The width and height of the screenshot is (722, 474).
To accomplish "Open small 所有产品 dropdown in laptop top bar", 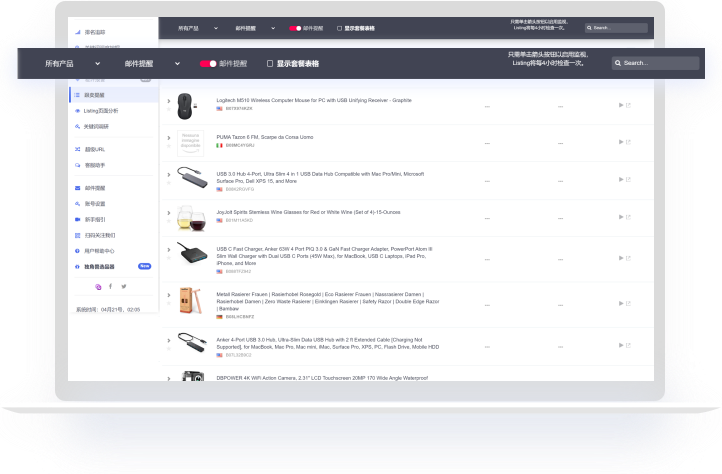I will (198, 28).
